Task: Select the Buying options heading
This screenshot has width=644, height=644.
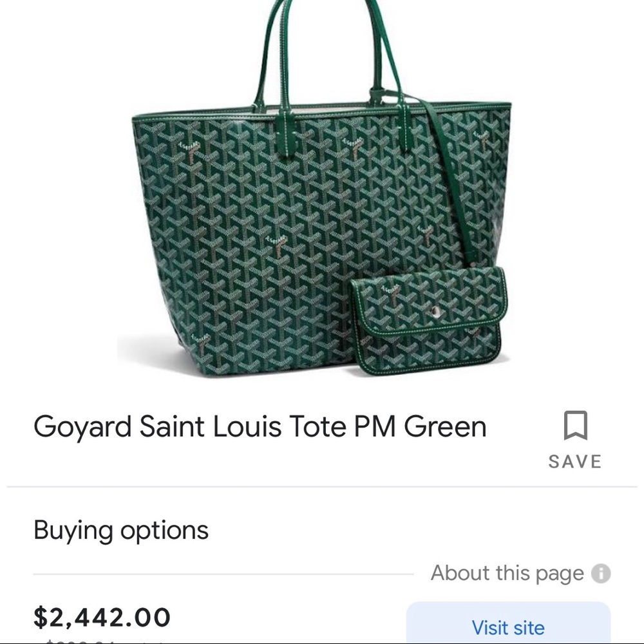Action: [x=121, y=530]
